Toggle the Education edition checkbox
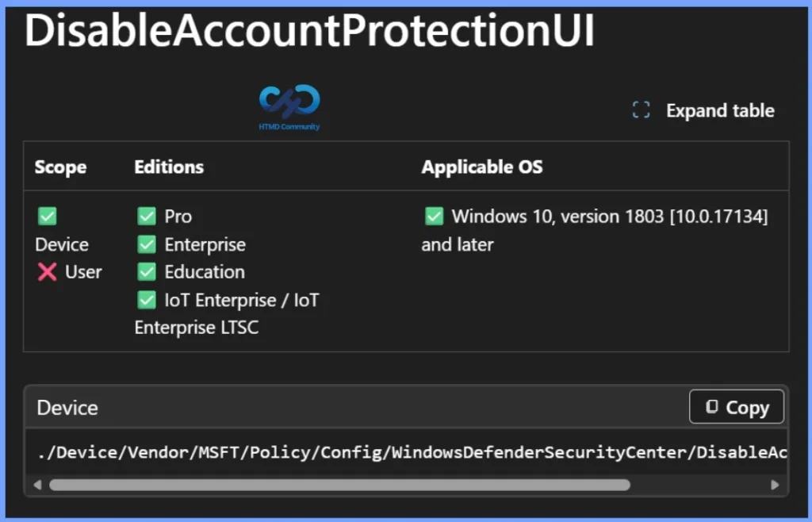 click(147, 272)
